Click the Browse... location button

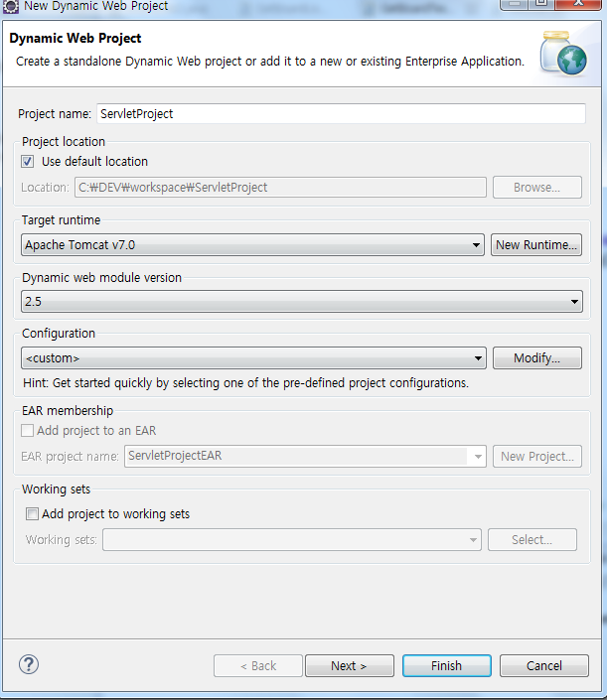pos(536,187)
